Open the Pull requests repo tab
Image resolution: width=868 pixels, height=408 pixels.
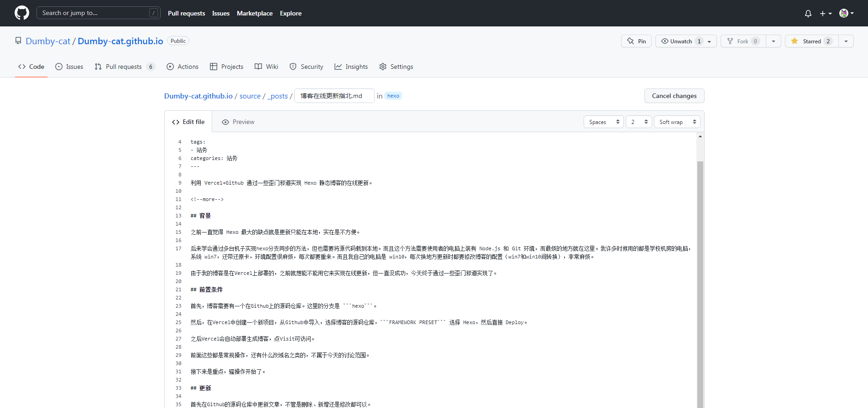point(125,67)
